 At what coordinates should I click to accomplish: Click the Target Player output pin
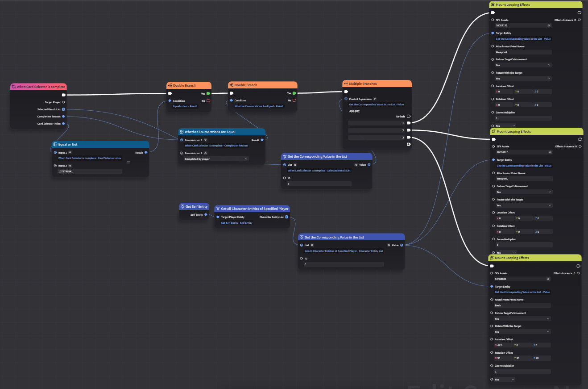click(x=63, y=102)
